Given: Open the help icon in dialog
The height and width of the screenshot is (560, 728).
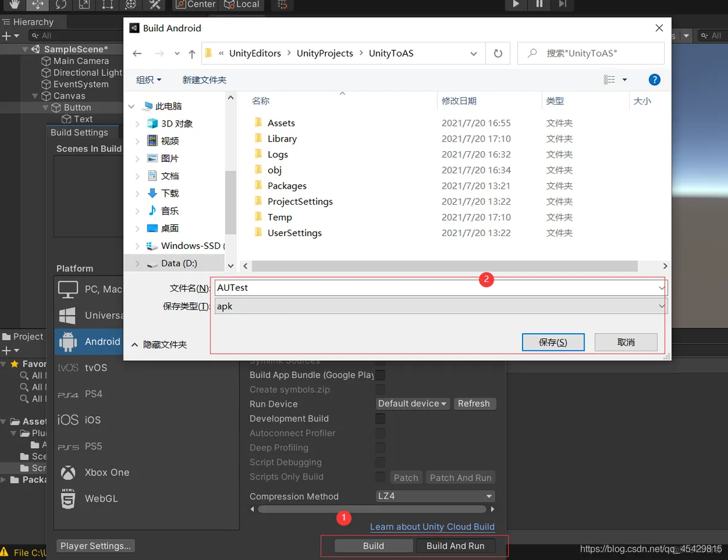Looking at the screenshot, I should click(x=654, y=80).
